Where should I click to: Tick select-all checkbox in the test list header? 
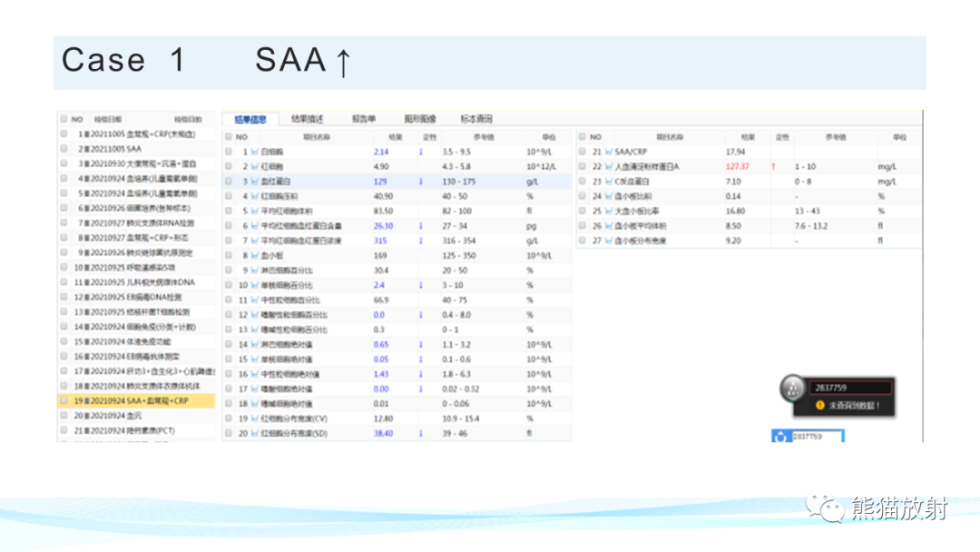(x=64, y=119)
